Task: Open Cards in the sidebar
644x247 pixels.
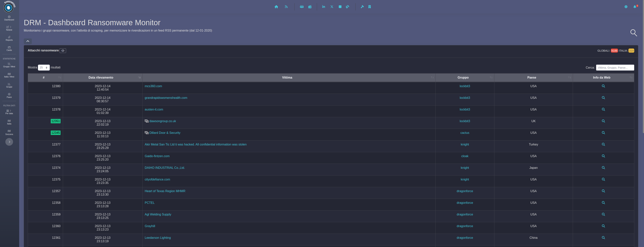Action: click(9, 49)
